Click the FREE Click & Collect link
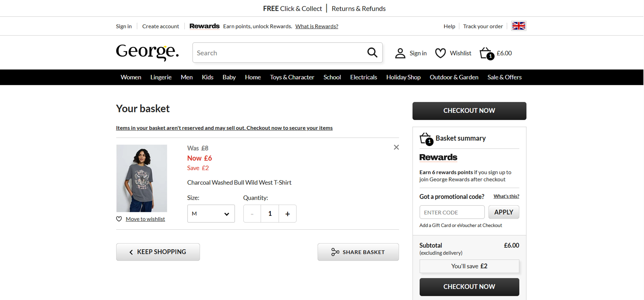The height and width of the screenshot is (300, 644). (292, 9)
